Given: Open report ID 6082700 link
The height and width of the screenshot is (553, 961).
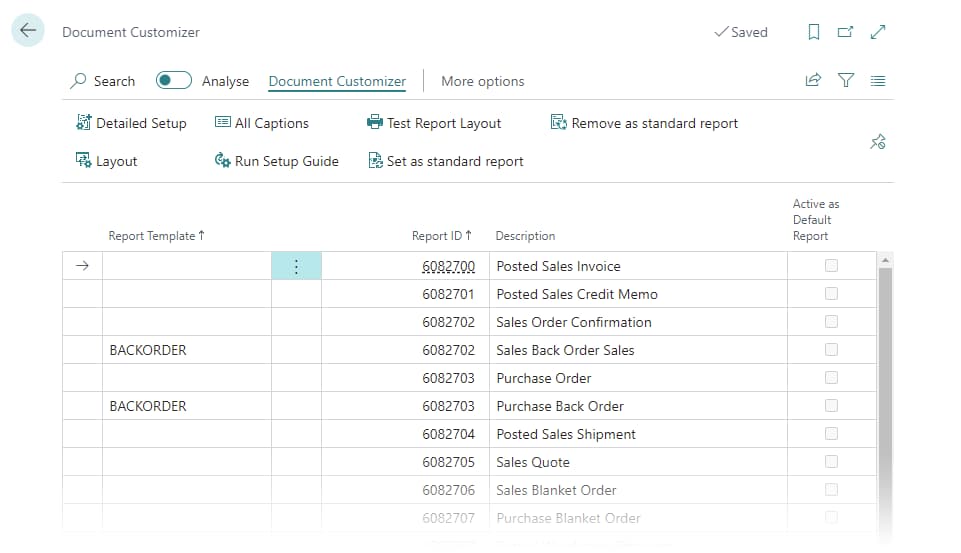Looking at the screenshot, I should point(448,266).
